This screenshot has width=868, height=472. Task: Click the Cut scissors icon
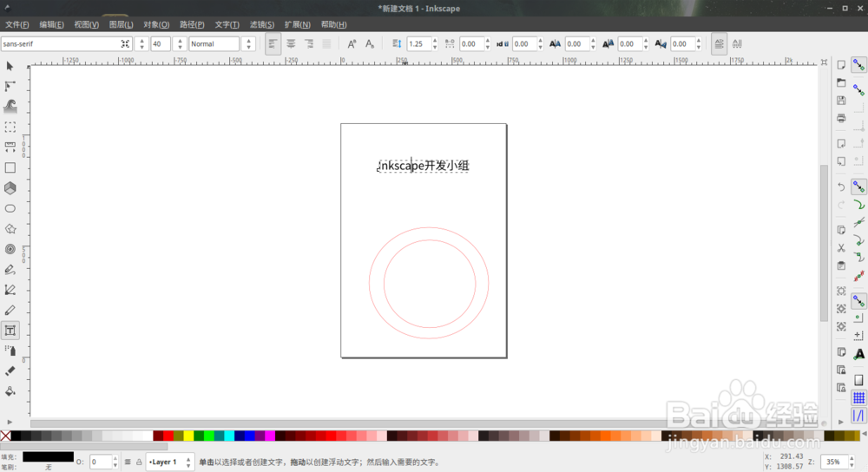[x=841, y=247]
